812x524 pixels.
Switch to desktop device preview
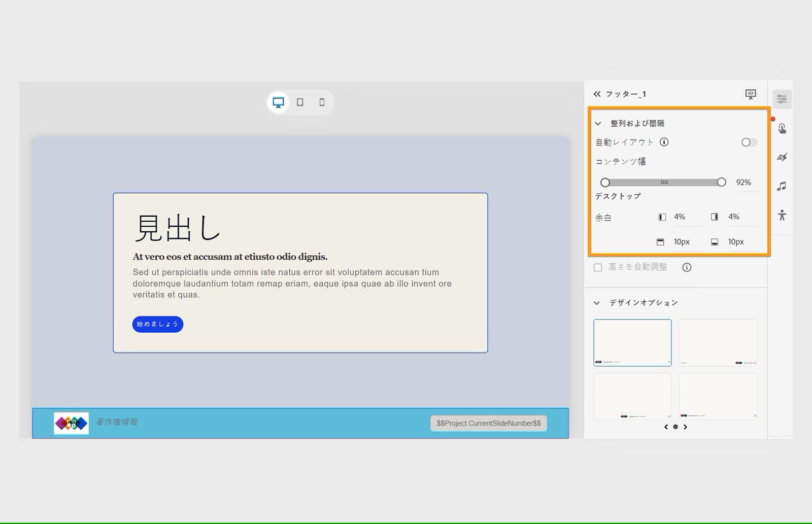(278, 102)
